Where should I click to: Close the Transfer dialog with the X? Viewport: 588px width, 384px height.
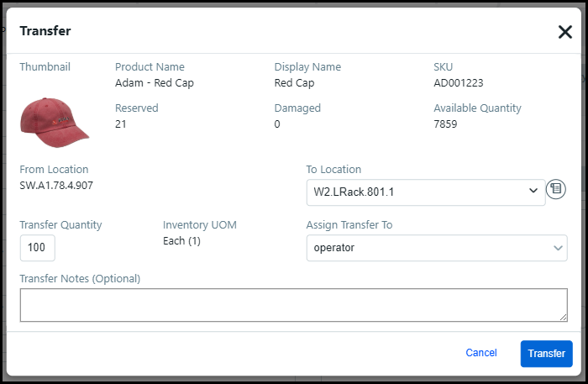pos(564,32)
